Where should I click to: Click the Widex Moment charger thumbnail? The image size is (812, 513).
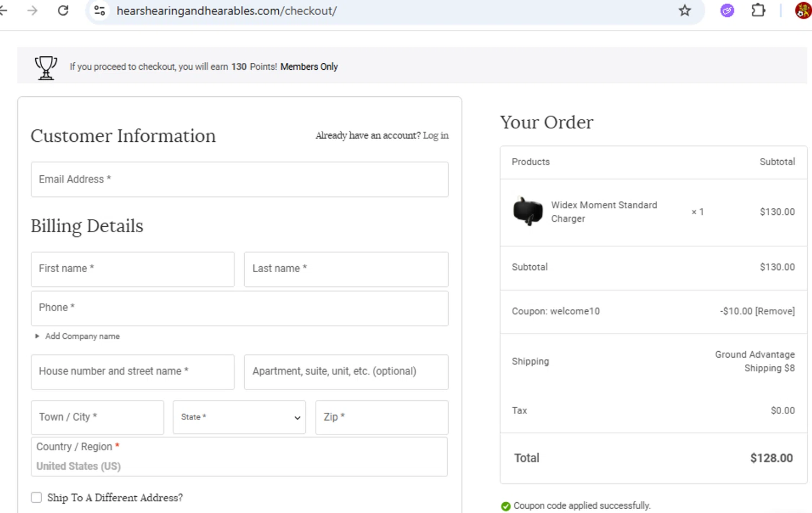point(528,212)
